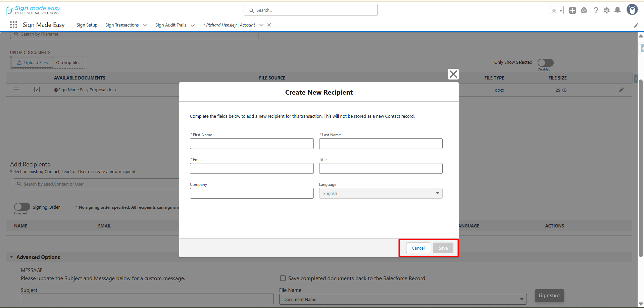Open the Sign Transactions tab

point(122,25)
